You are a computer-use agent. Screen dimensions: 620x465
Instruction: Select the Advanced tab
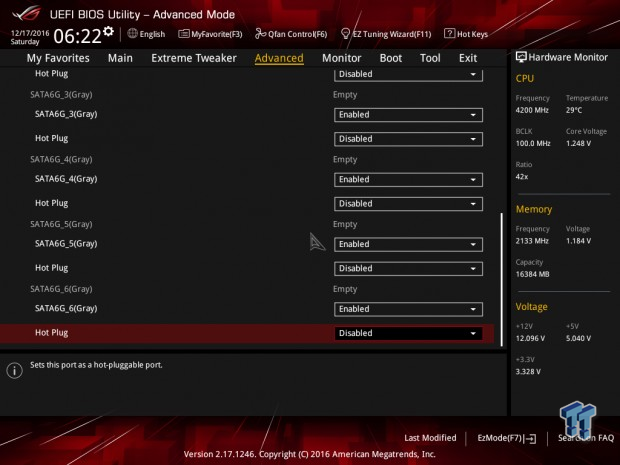[x=279, y=58]
